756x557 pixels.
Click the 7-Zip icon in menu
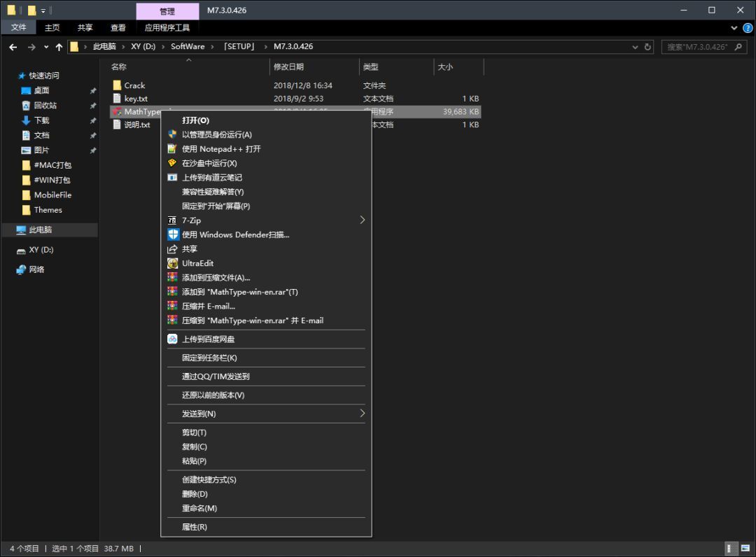172,220
